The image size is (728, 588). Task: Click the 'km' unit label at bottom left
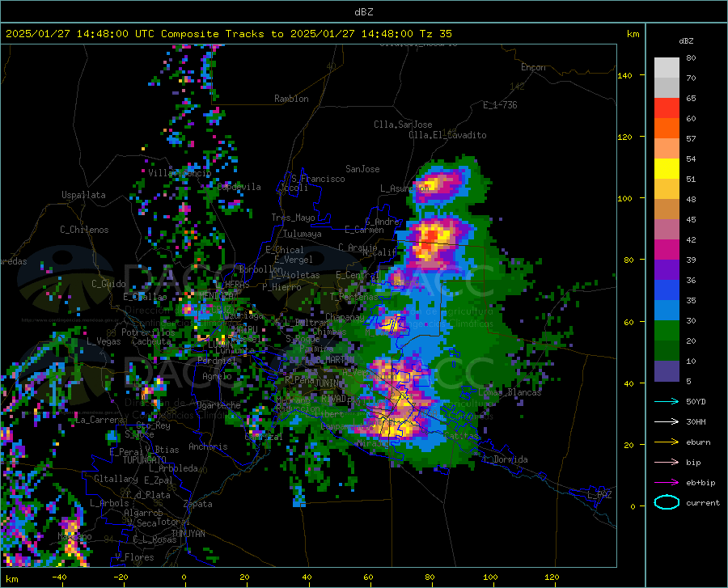(x=11, y=579)
